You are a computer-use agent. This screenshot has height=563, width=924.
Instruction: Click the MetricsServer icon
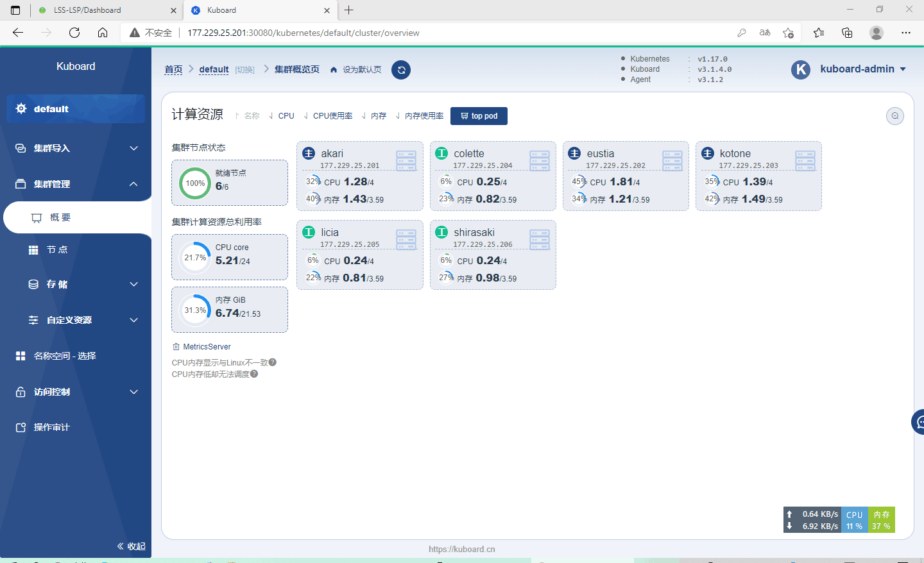click(x=176, y=347)
